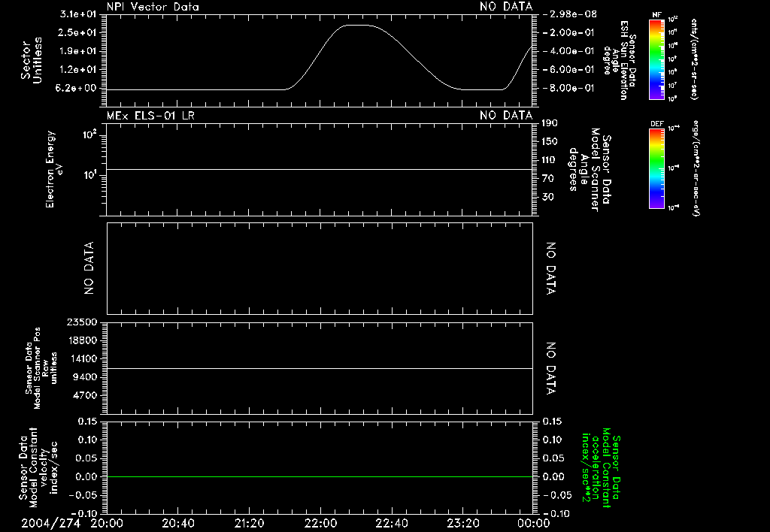770x532 pixels.
Task: Click the white line in Scanner Pos panel
Action: tap(320, 368)
